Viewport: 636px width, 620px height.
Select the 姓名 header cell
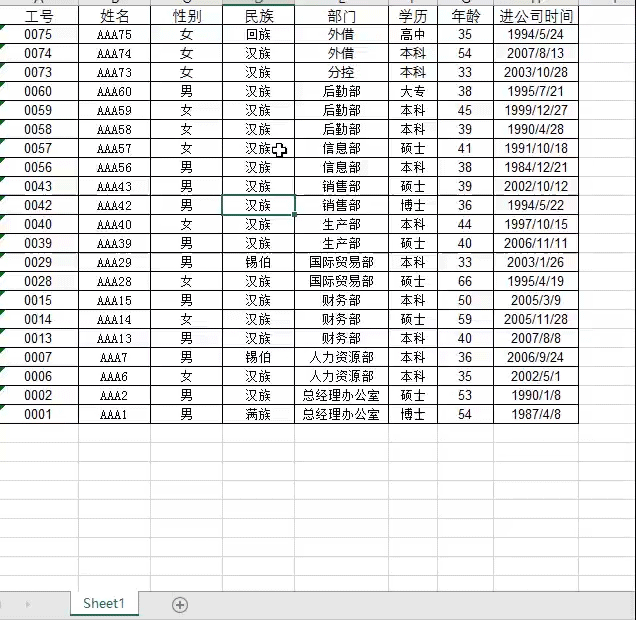(114, 16)
